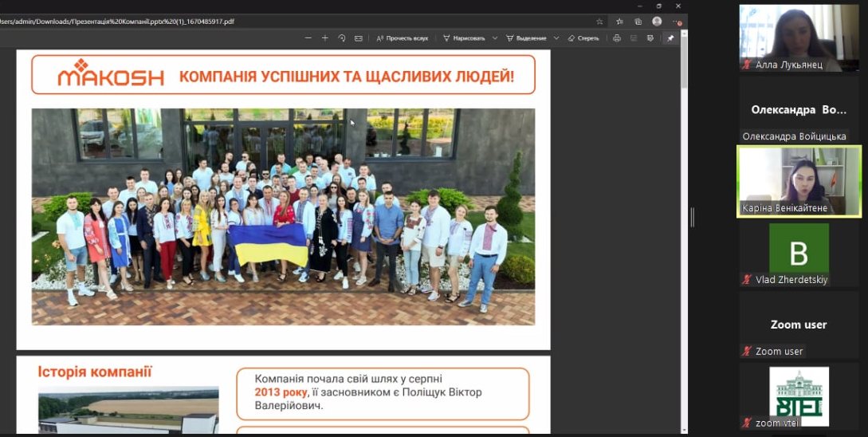
Task: Print the PDF document
Action: [617, 38]
